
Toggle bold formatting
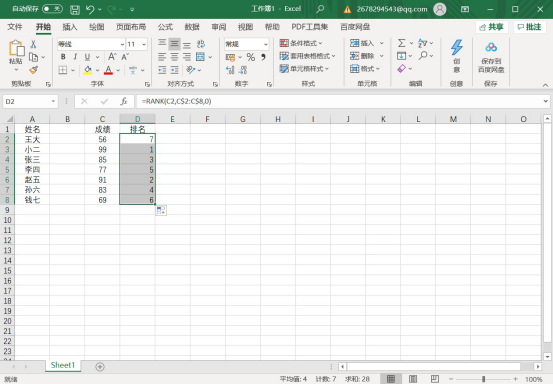(x=63, y=57)
